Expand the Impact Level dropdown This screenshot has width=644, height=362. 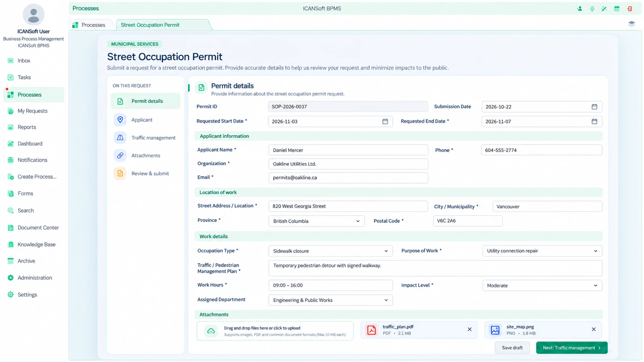click(542, 286)
